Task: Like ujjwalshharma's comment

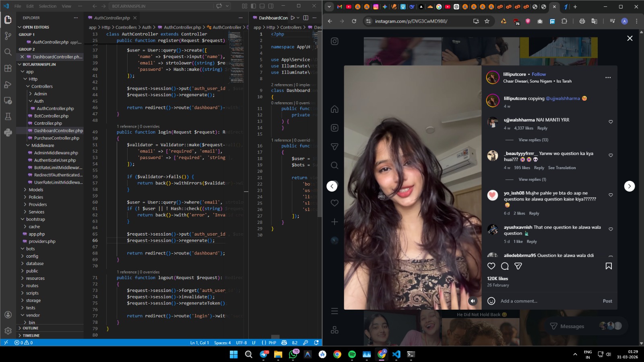Action: 611,122
